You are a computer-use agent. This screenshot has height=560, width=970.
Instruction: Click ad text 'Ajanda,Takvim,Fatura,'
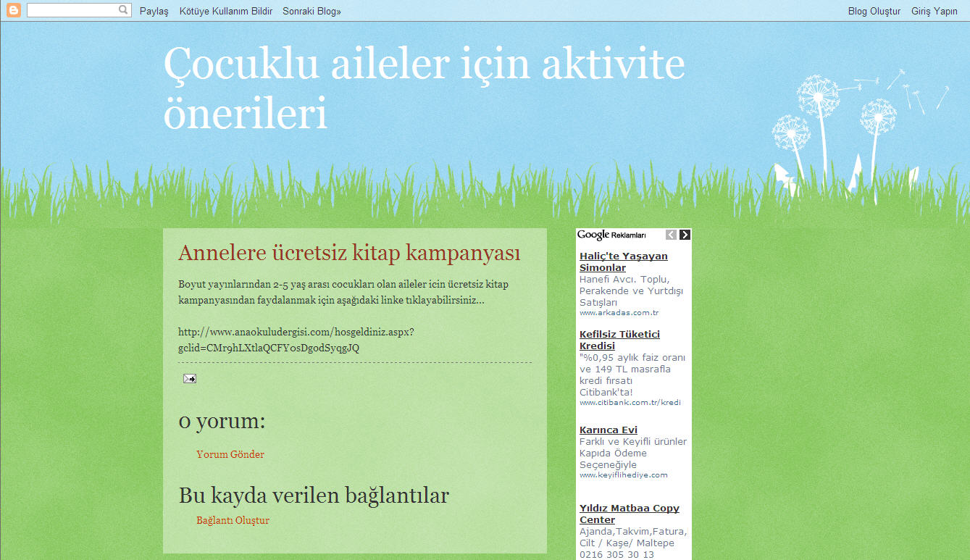click(x=633, y=532)
